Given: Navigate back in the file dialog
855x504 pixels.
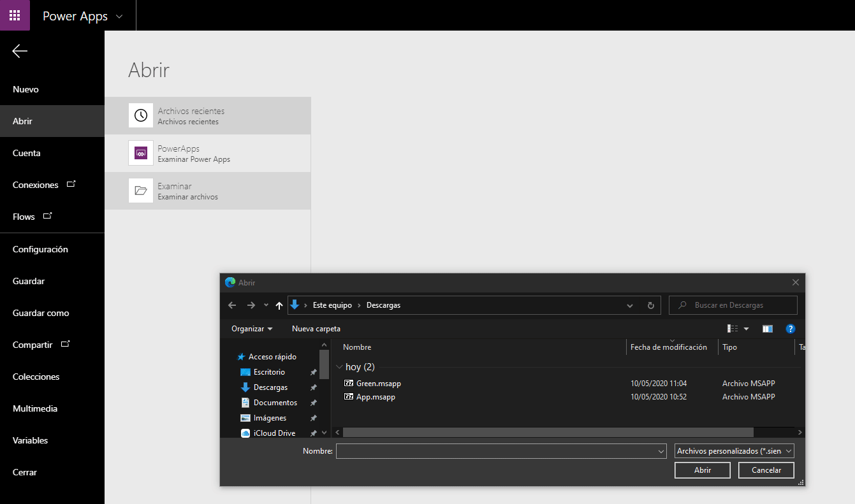Looking at the screenshot, I should [232, 305].
